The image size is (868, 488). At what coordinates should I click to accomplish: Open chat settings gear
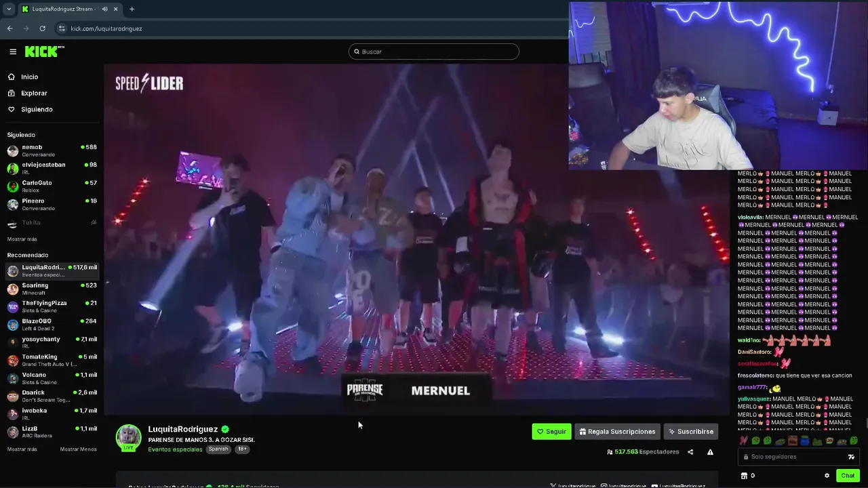[827, 476]
